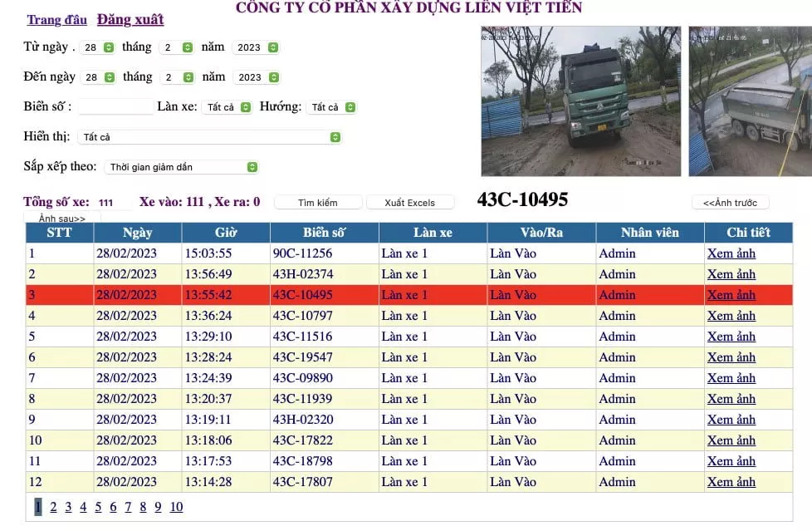Open the Trang đầu home link
Viewport: 812px width, 531px height.
[x=57, y=20]
